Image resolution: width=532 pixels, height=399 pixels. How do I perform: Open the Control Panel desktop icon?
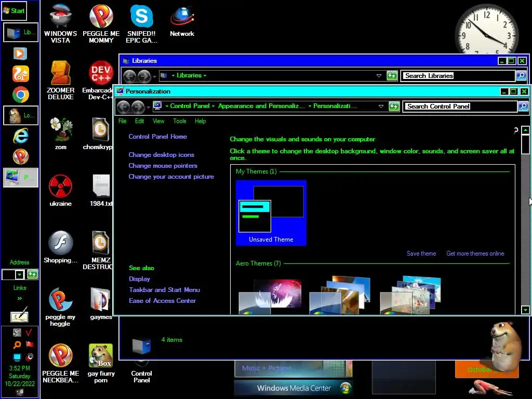[x=141, y=373]
